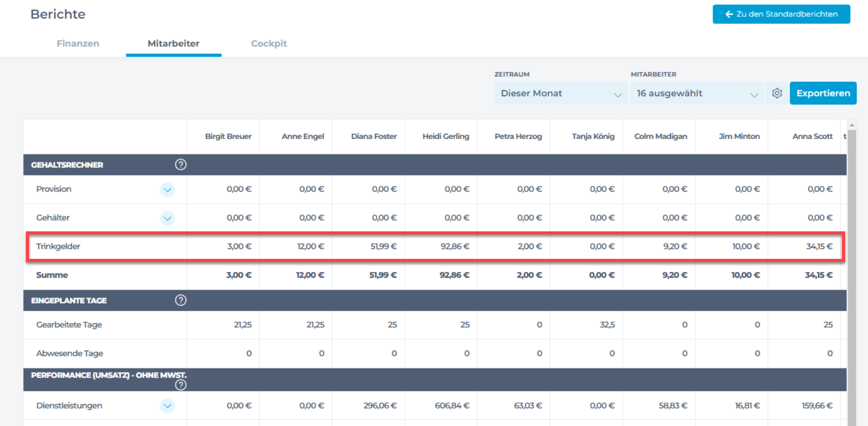This screenshot has width=868, height=426.
Task: Switch to the Cockpit tab
Action: pos(269,43)
